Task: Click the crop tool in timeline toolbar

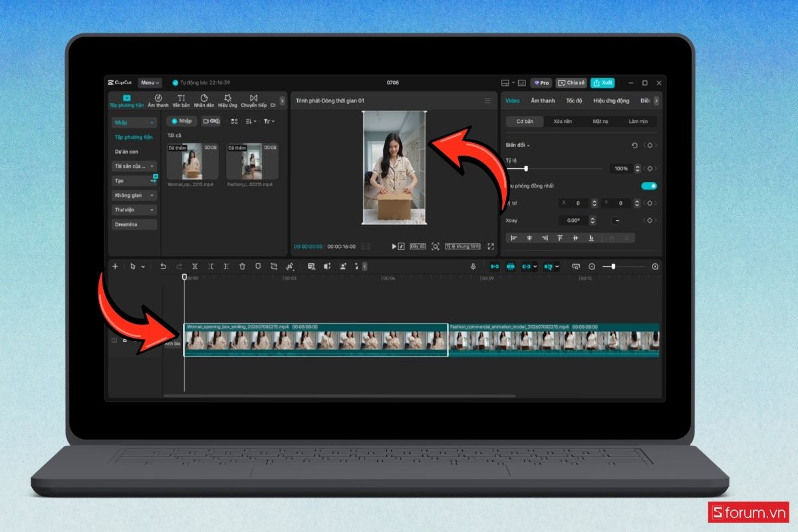Action: 274,266
